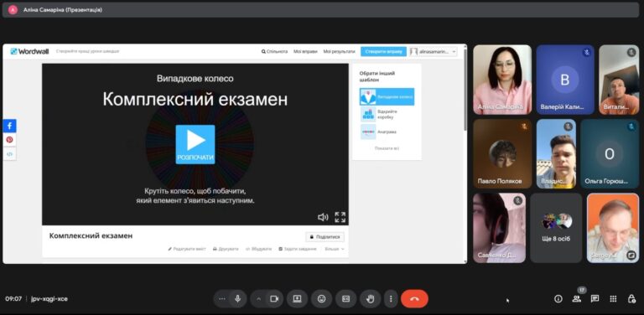Toggle the camera button in Meet
This screenshot has width=644, height=315.
(274, 299)
